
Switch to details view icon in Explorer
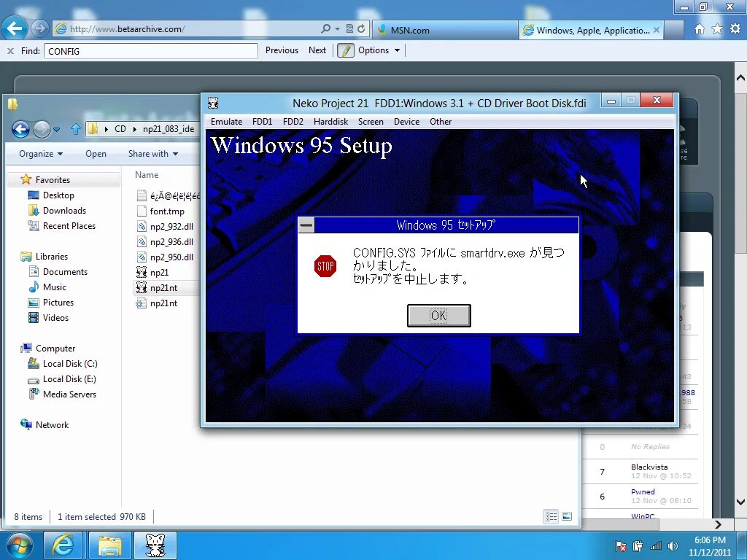[551, 517]
